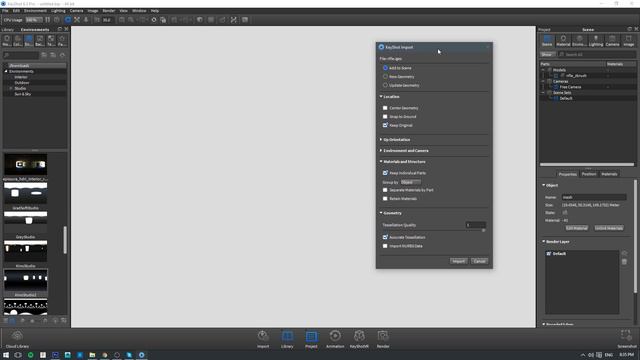
Task: Open the Environment menu
Action: (35, 11)
